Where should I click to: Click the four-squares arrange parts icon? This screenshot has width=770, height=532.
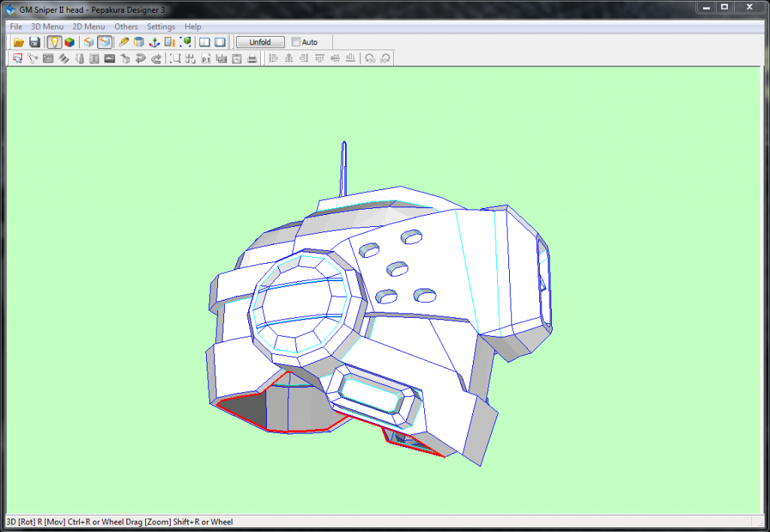(190, 59)
